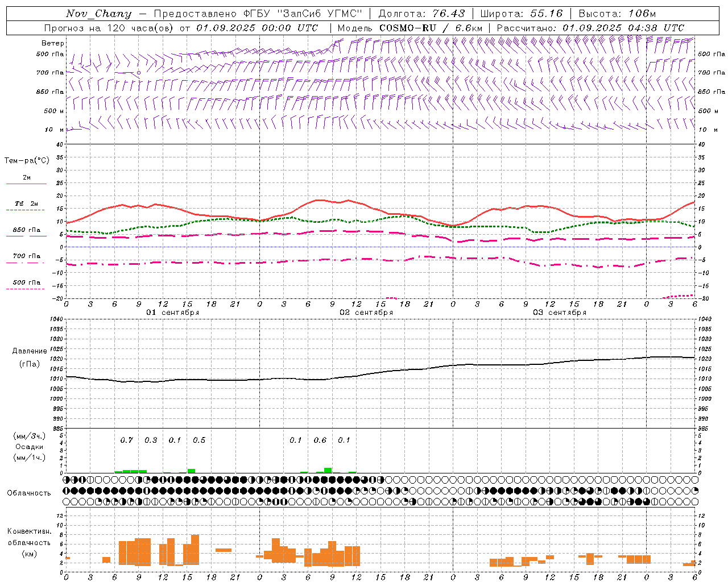Click the Td 2м dew point legend label
The height and width of the screenshot is (582, 728).
pyautogui.click(x=27, y=203)
